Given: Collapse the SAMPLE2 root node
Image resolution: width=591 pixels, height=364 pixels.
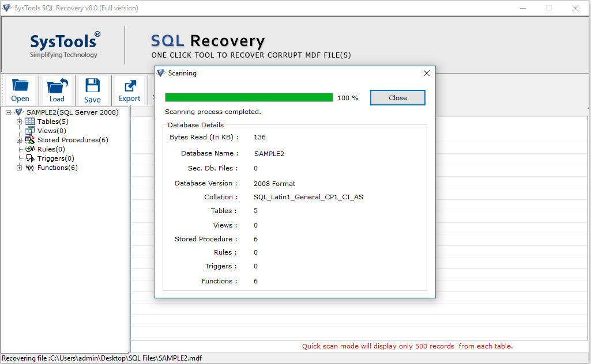Looking at the screenshot, I should [8, 112].
